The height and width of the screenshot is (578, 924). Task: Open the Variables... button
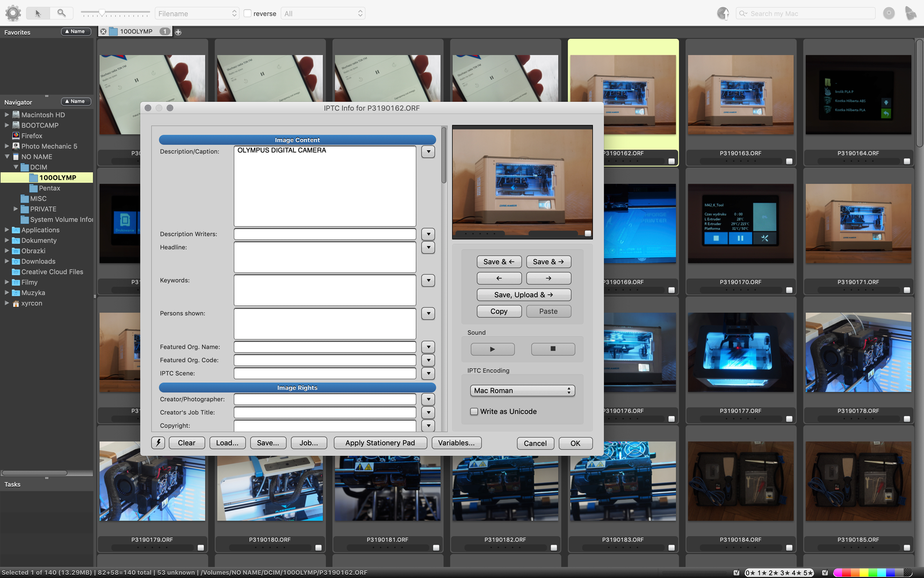[x=457, y=443]
